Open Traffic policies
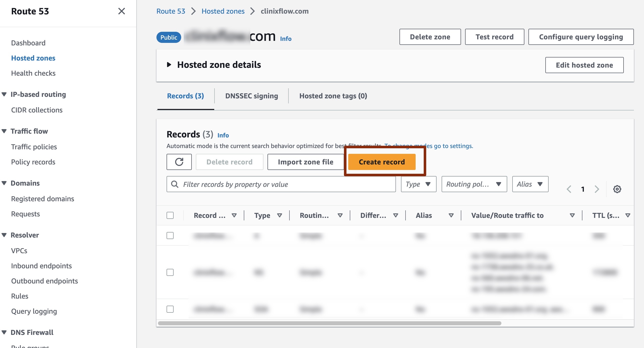This screenshot has height=348, width=644. point(34,147)
